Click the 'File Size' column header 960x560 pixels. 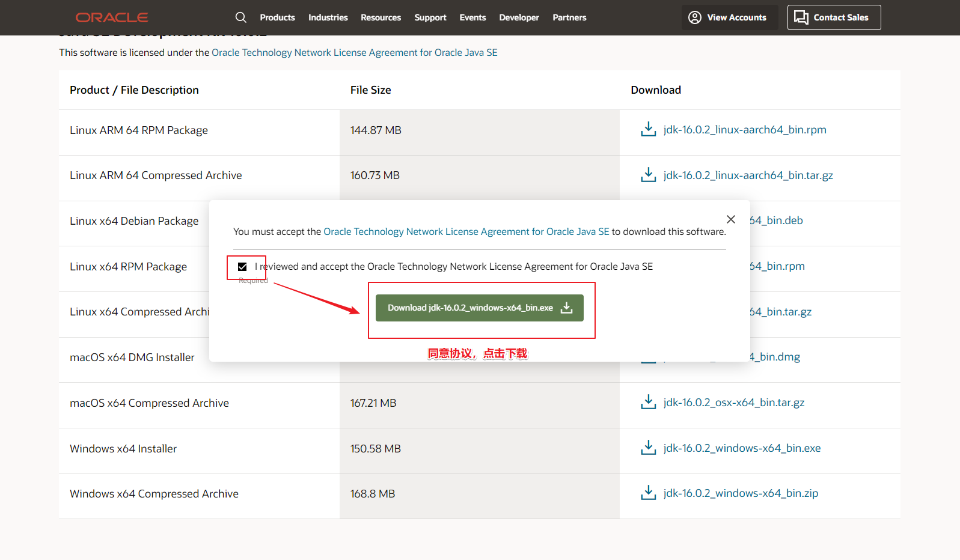[x=371, y=90]
